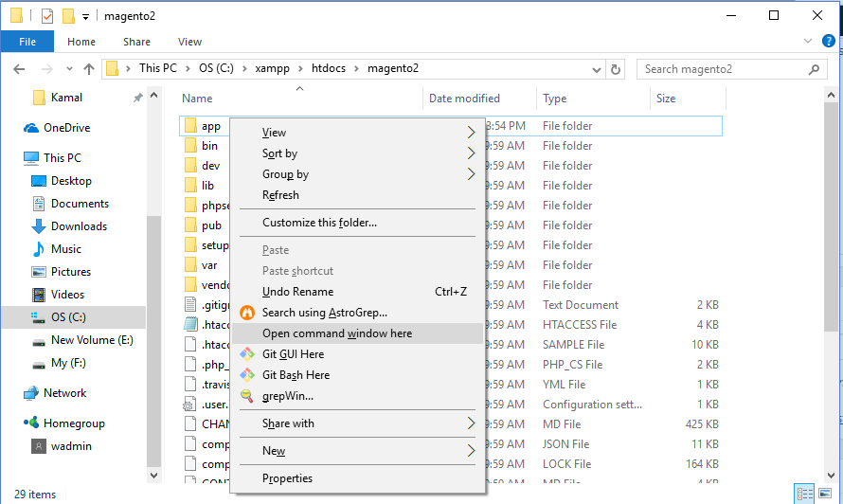Select OS (C:) drive in navigation pane
Image resolution: width=843 pixels, height=504 pixels.
coord(74,317)
